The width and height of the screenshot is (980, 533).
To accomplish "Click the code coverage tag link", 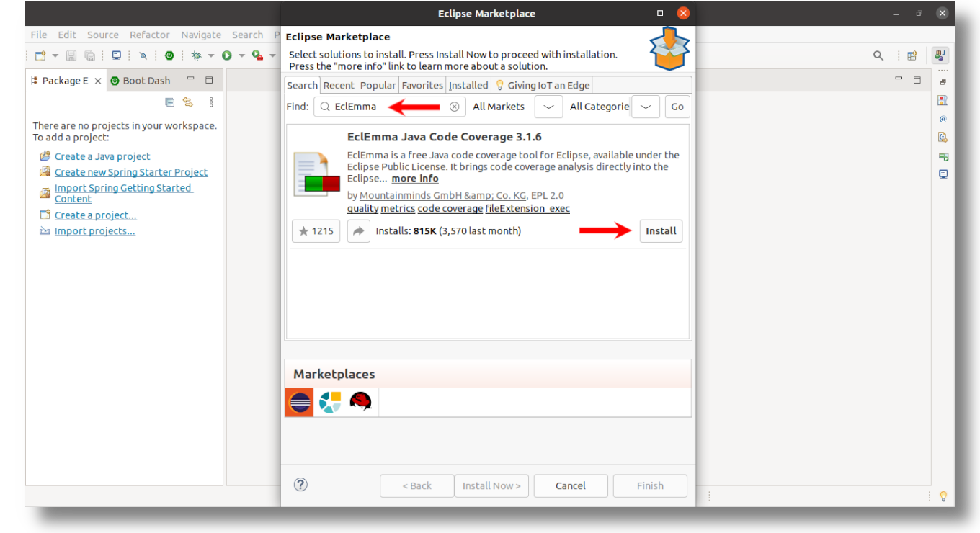I will point(450,209).
